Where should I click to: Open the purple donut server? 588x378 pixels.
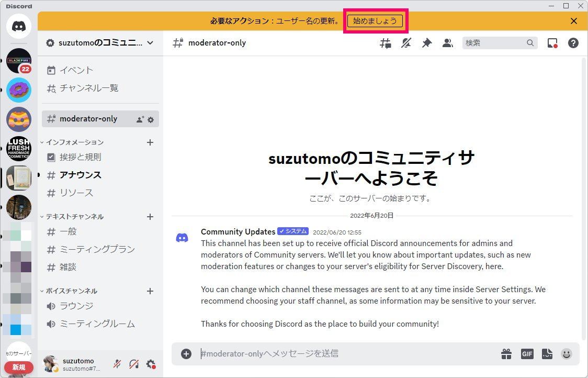(x=19, y=90)
